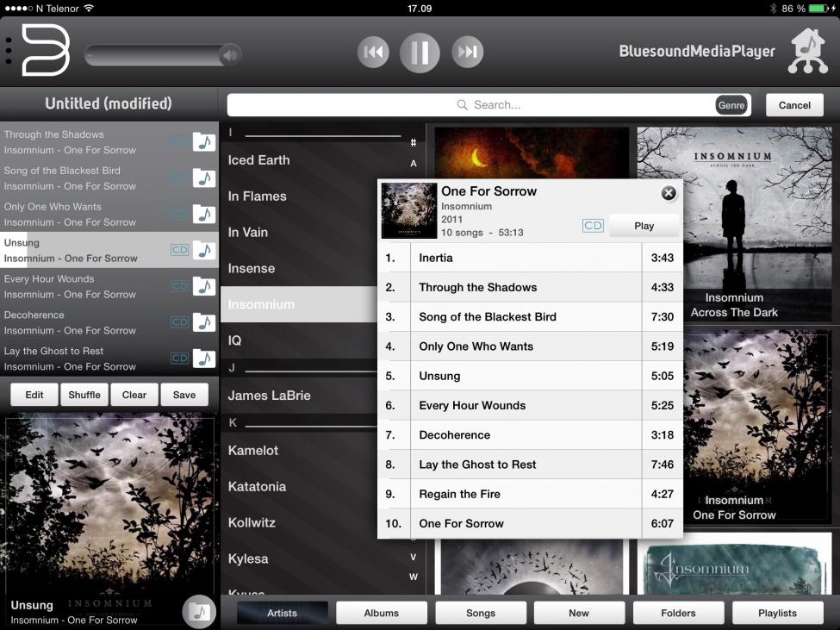Tap the music note icon for Decoherence
Screen dimensions: 840x630
coord(204,322)
